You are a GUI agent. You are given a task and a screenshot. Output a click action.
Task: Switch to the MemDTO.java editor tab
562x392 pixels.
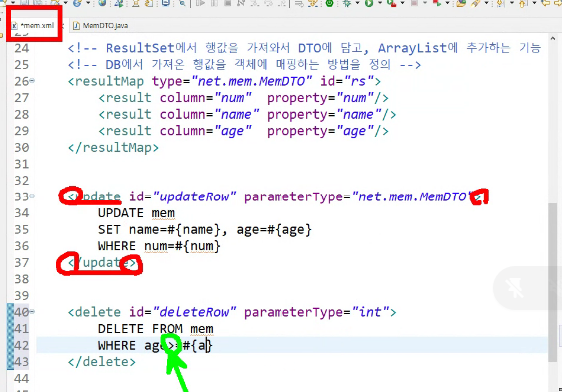click(101, 25)
